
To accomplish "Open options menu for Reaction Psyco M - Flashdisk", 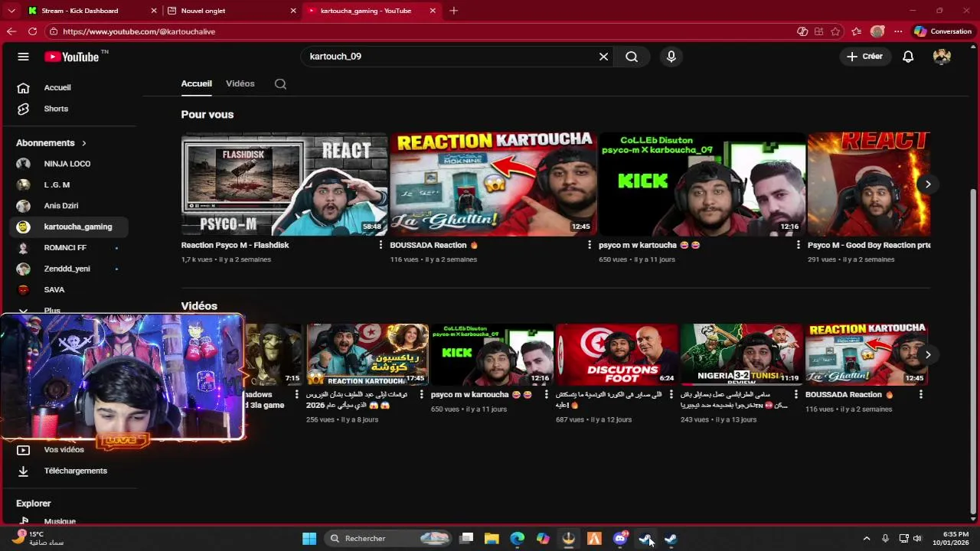I will point(381,245).
